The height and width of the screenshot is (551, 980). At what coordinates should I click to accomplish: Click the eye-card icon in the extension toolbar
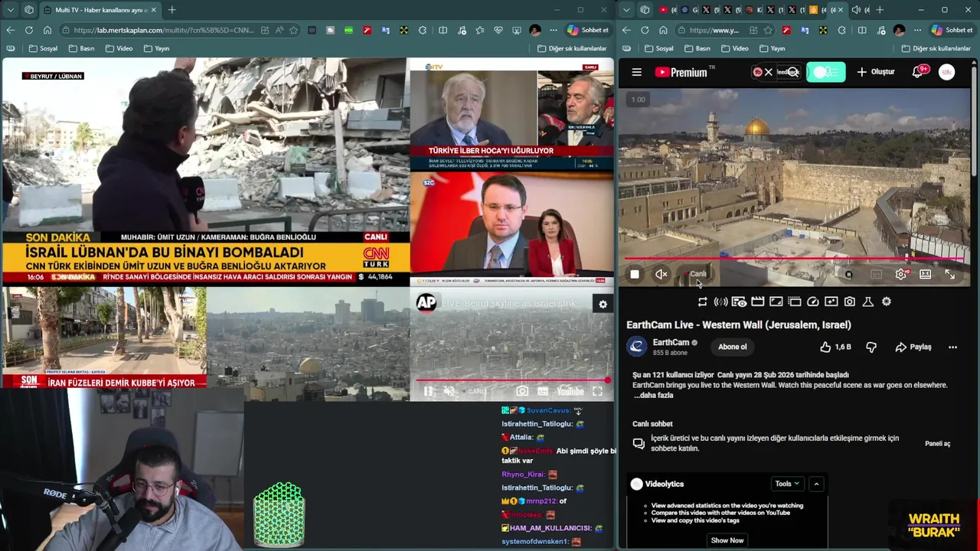tap(739, 302)
